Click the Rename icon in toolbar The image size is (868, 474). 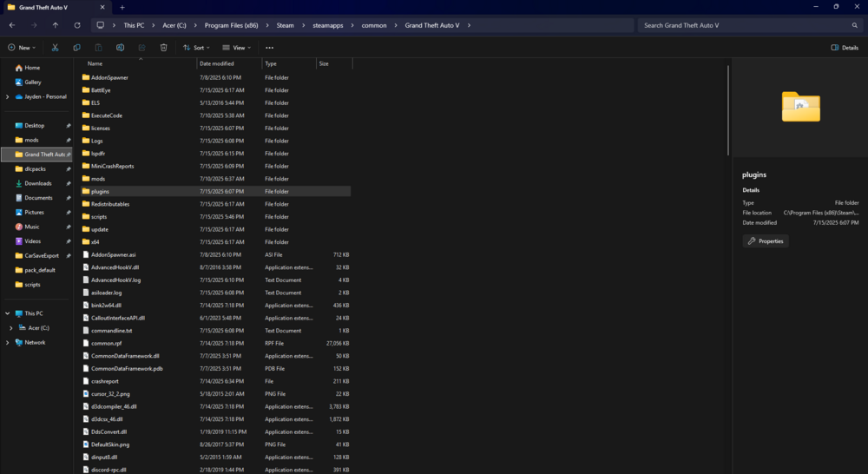(120, 48)
